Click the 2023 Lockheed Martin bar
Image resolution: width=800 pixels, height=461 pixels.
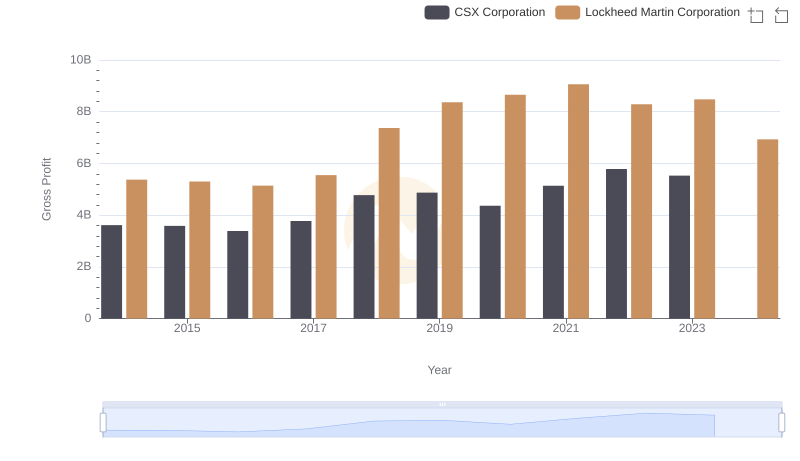tap(705, 209)
